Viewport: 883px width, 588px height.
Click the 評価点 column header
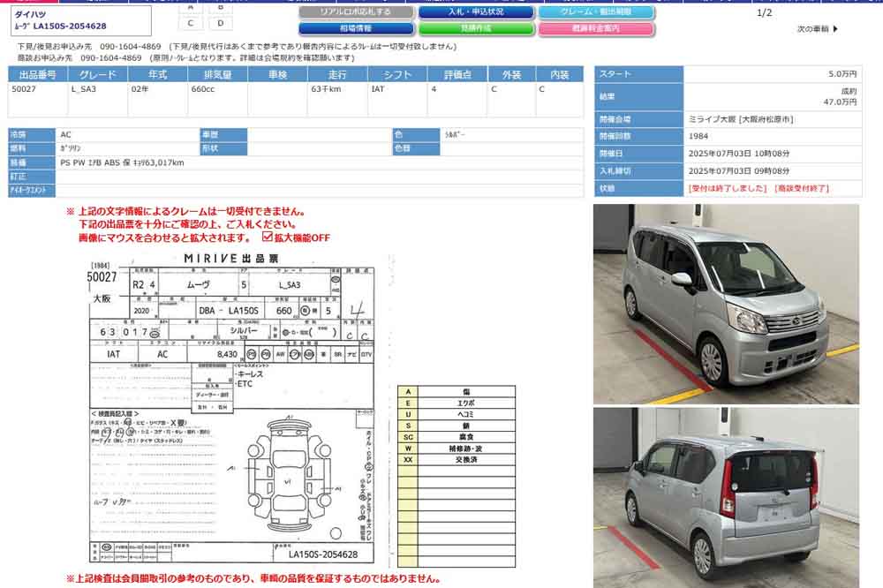coord(457,75)
